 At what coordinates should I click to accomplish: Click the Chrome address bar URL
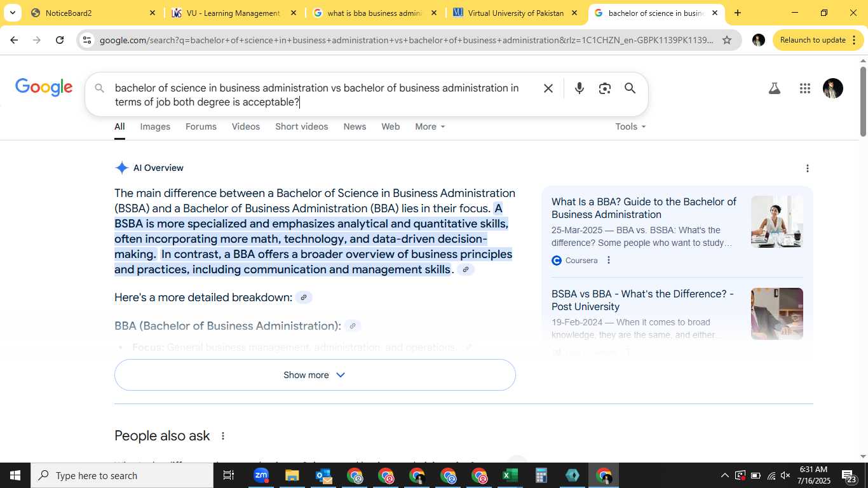tap(407, 40)
